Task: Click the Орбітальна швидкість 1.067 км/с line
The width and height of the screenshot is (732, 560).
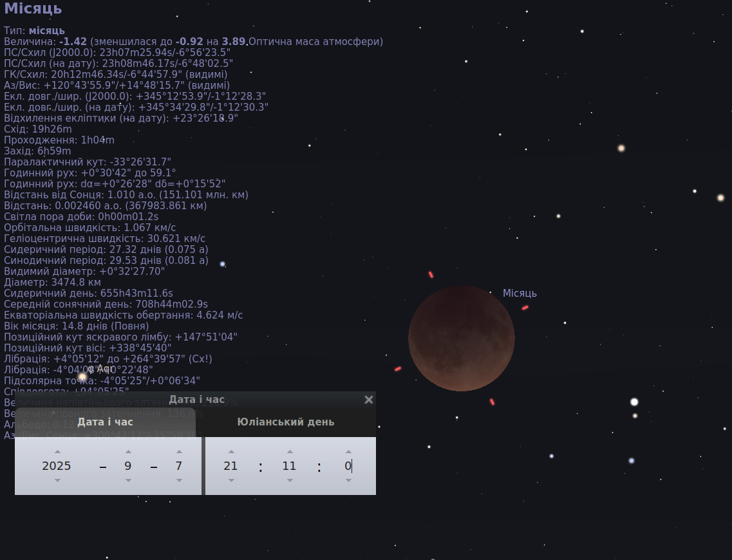Action: [x=90, y=227]
